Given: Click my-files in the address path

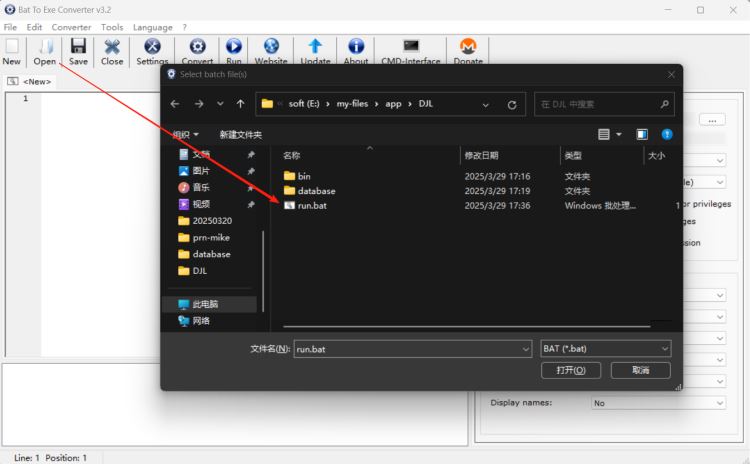Looking at the screenshot, I should 352,104.
